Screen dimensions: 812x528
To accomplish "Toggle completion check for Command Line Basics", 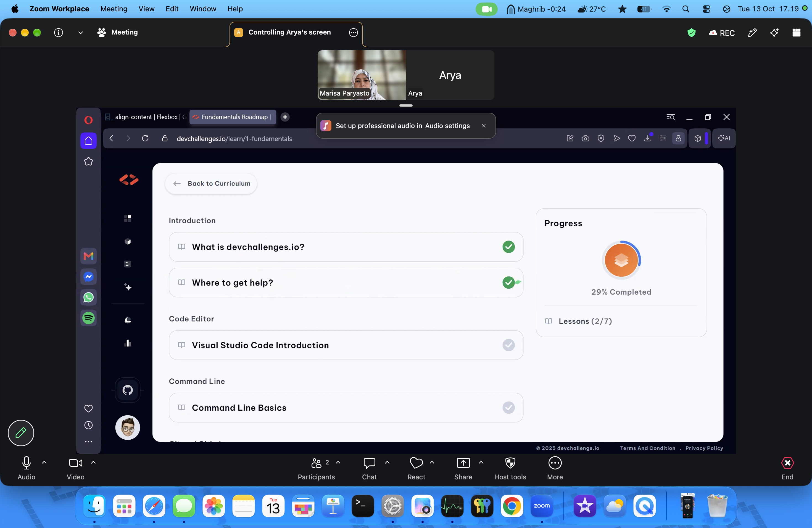I will tap(508, 407).
